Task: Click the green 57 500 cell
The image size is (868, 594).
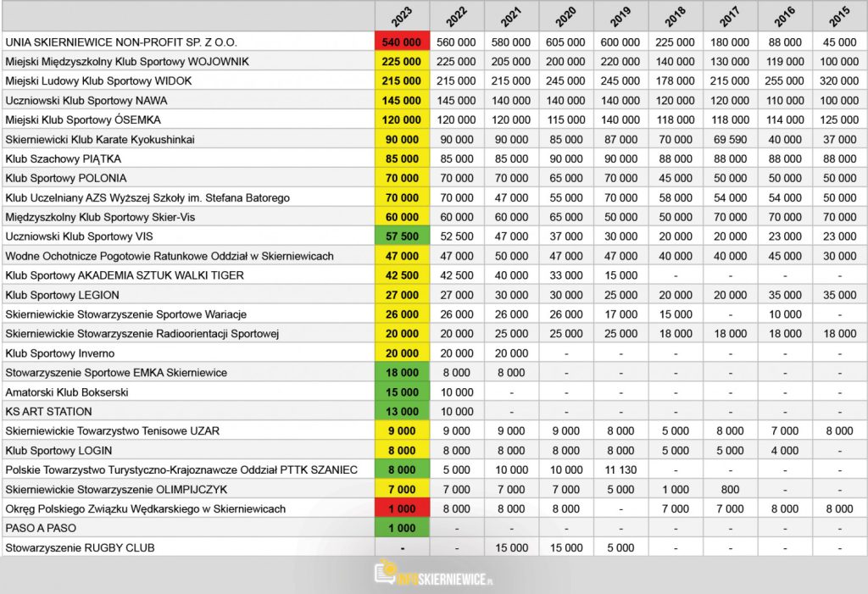Action: click(402, 236)
